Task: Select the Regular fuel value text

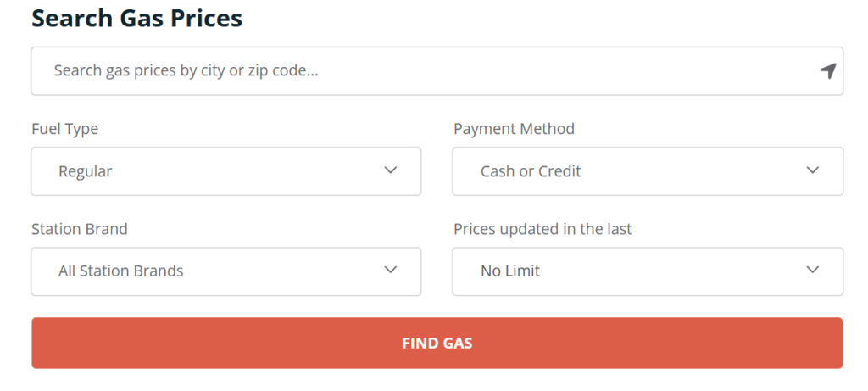Action: [x=85, y=171]
